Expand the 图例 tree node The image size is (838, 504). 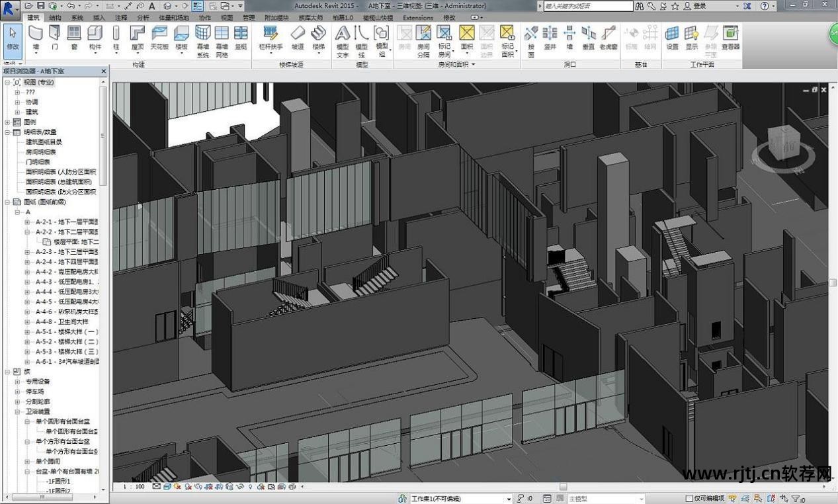coord(7,122)
